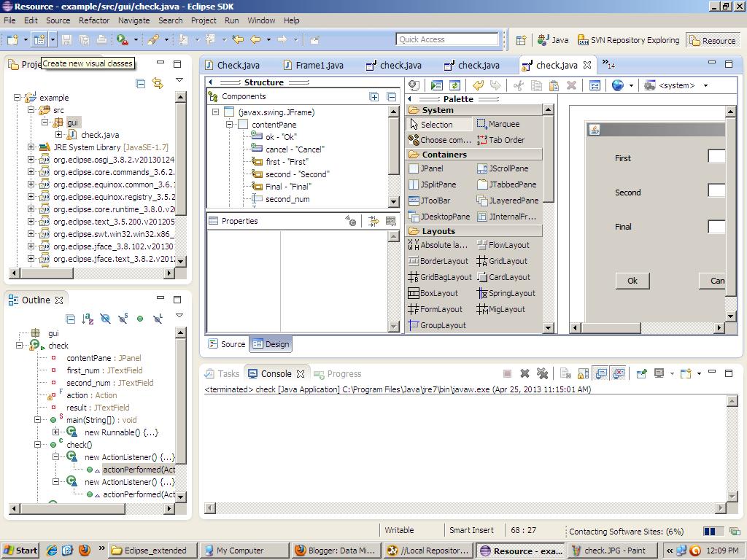The width and height of the screenshot is (747, 560).
Task: Toggle Hide Non-Public members in Outline
Action: (140, 319)
